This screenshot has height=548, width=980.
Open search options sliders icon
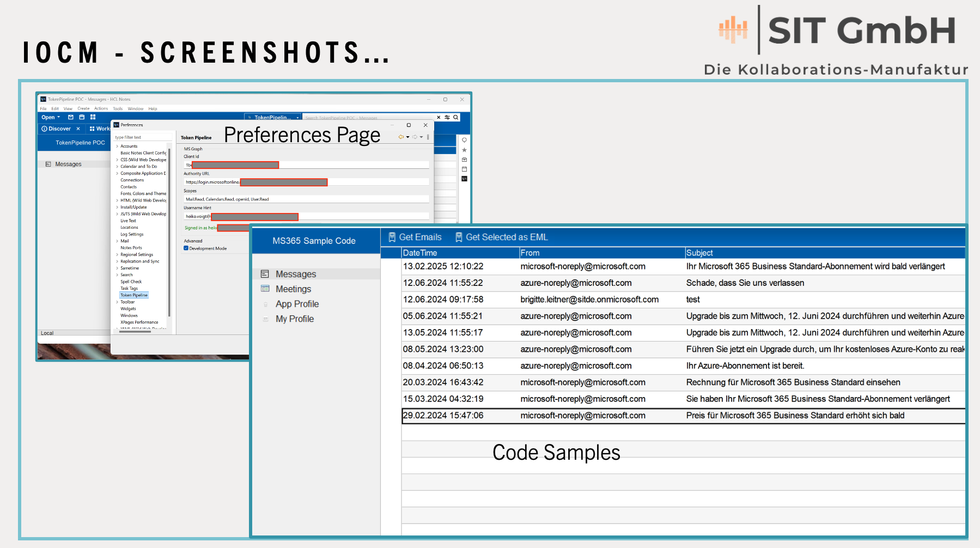(447, 117)
